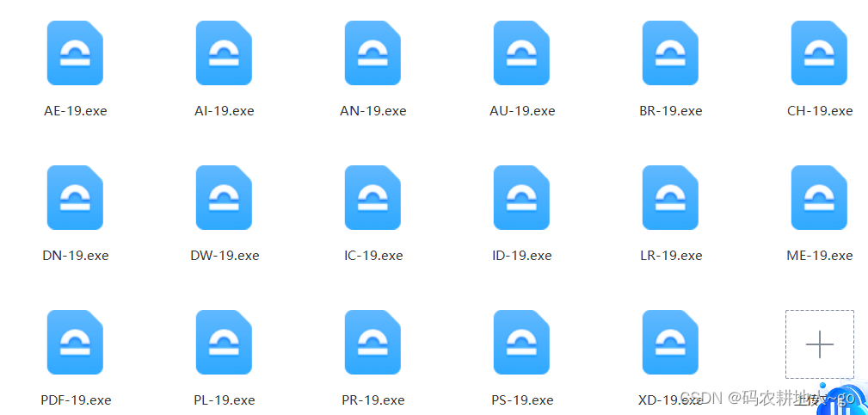Image resolution: width=868 pixels, height=415 pixels.
Task: Select the ME-19.exe file name text
Action: [819, 256]
